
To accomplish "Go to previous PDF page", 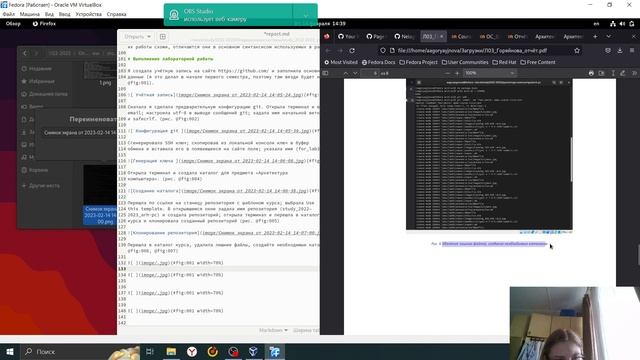I will pyautogui.click(x=346, y=73).
